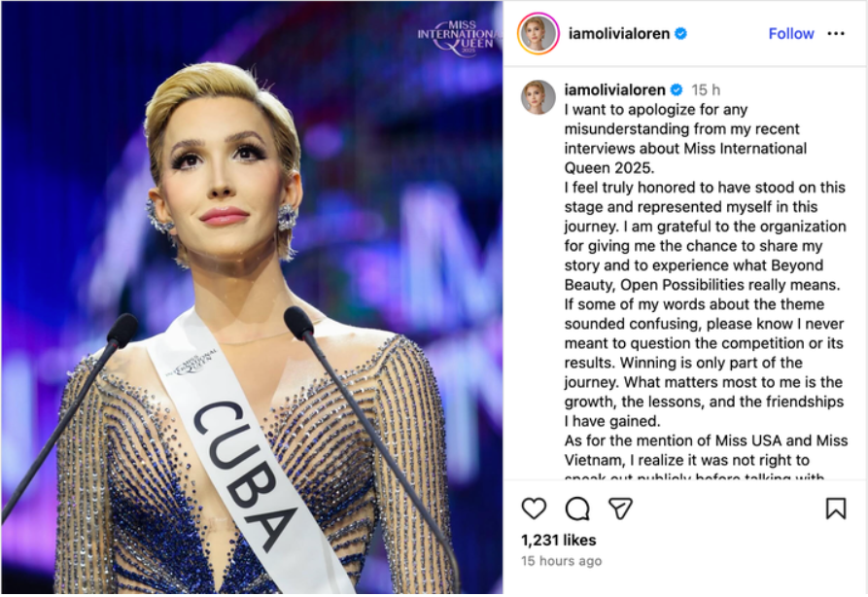
Task: Like the post with the heart icon
Action: point(534,509)
